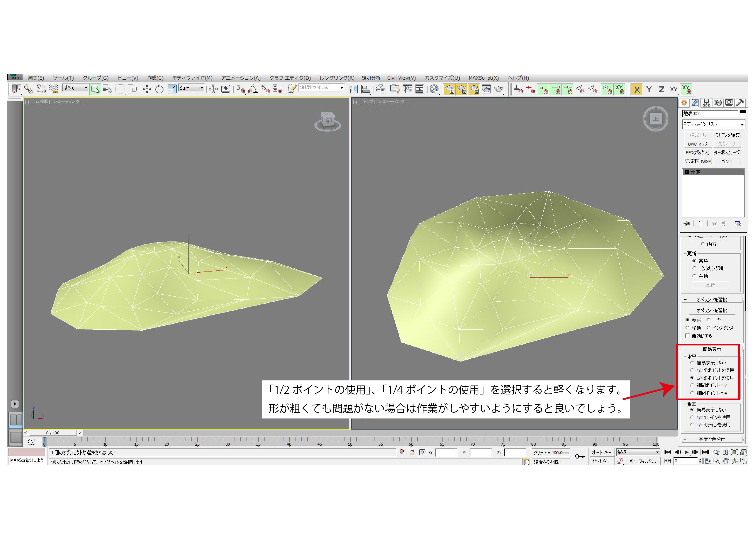The height and width of the screenshot is (539, 756).
Task: Open the Utilities hammer panel tab
Action: (740, 103)
